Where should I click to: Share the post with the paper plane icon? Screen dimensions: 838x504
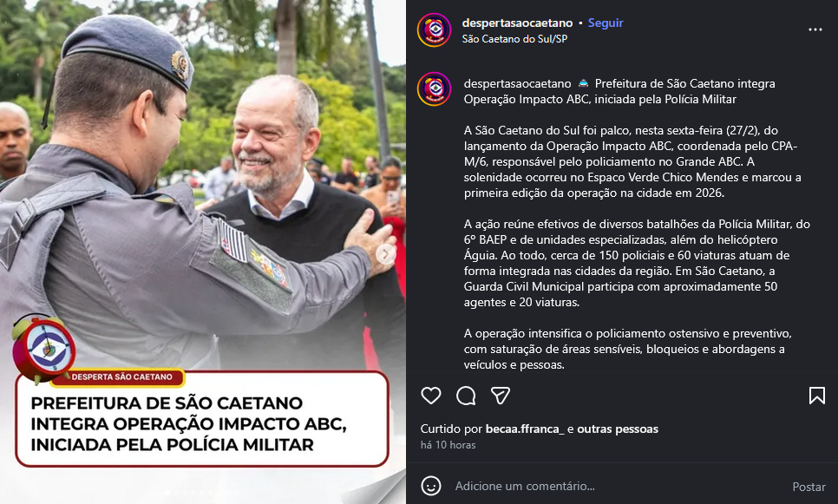click(x=501, y=396)
